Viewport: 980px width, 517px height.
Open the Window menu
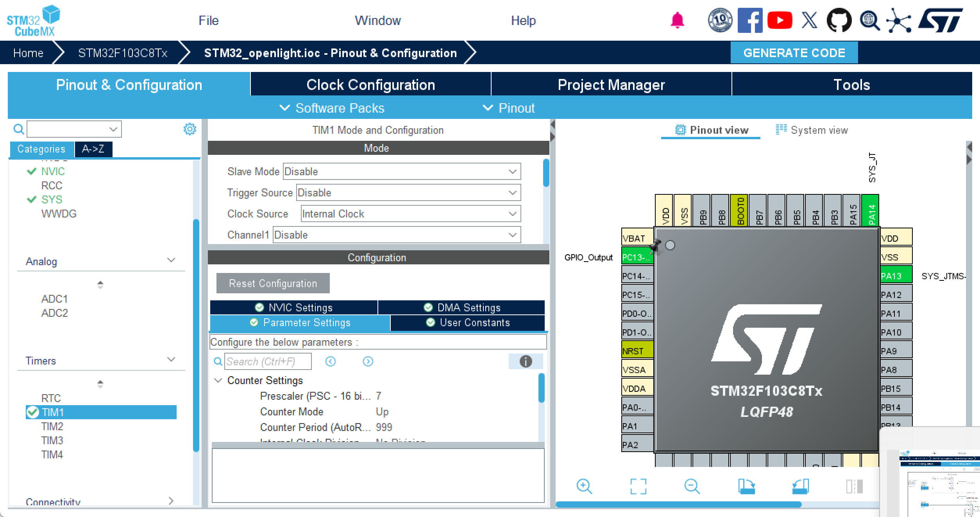377,20
